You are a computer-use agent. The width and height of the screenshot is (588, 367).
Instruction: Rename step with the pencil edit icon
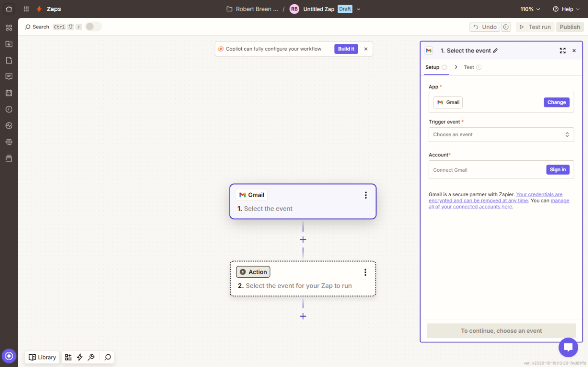click(495, 51)
